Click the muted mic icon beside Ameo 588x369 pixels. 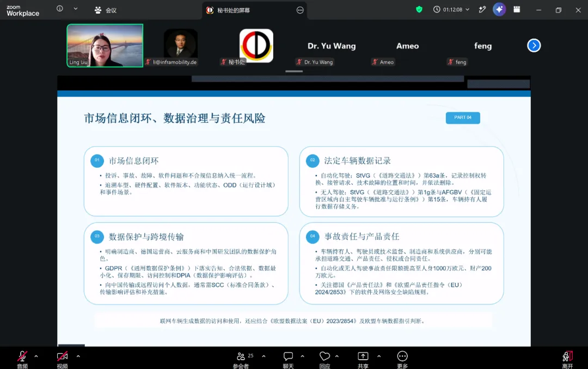[x=375, y=62]
